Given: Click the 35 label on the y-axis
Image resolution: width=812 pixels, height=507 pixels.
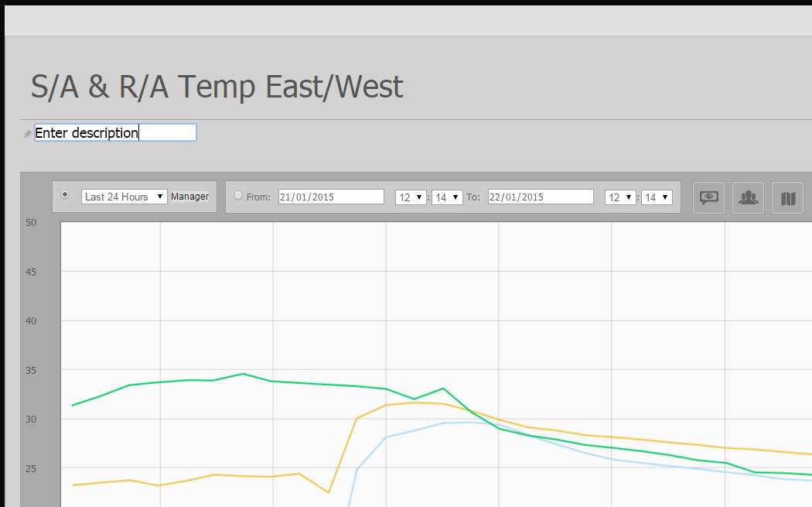Looking at the screenshot, I should (31, 370).
